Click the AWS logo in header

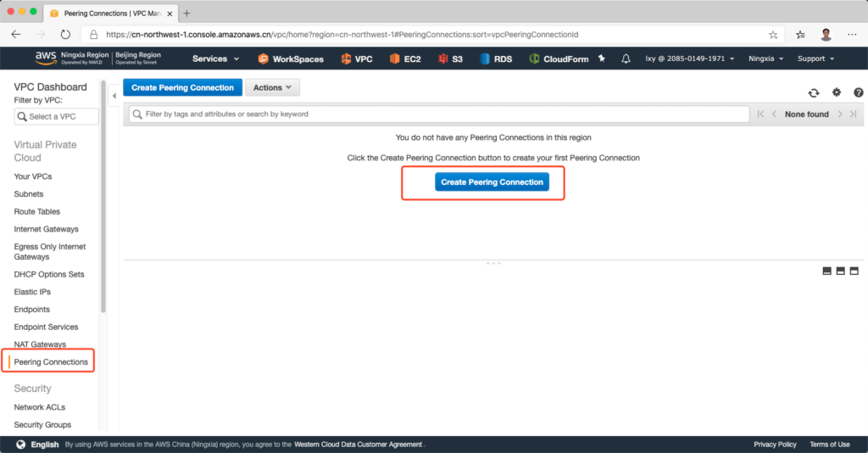click(x=45, y=59)
